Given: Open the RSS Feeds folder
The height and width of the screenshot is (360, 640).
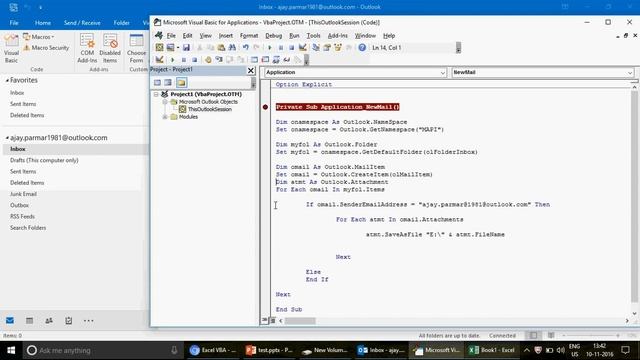Looking at the screenshot, I should tap(22, 216).
